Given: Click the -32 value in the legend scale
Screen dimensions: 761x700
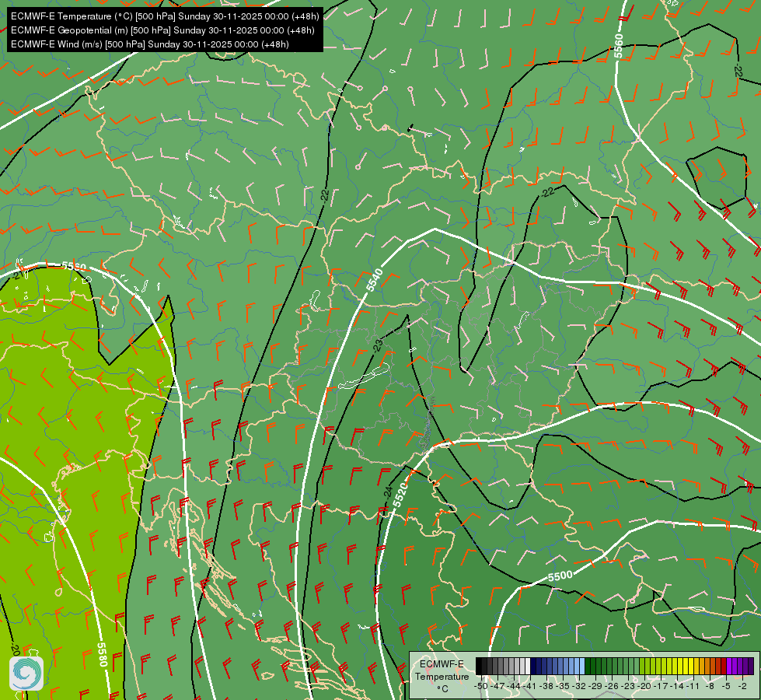Looking at the screenshot, I should [x=579, y=686].
